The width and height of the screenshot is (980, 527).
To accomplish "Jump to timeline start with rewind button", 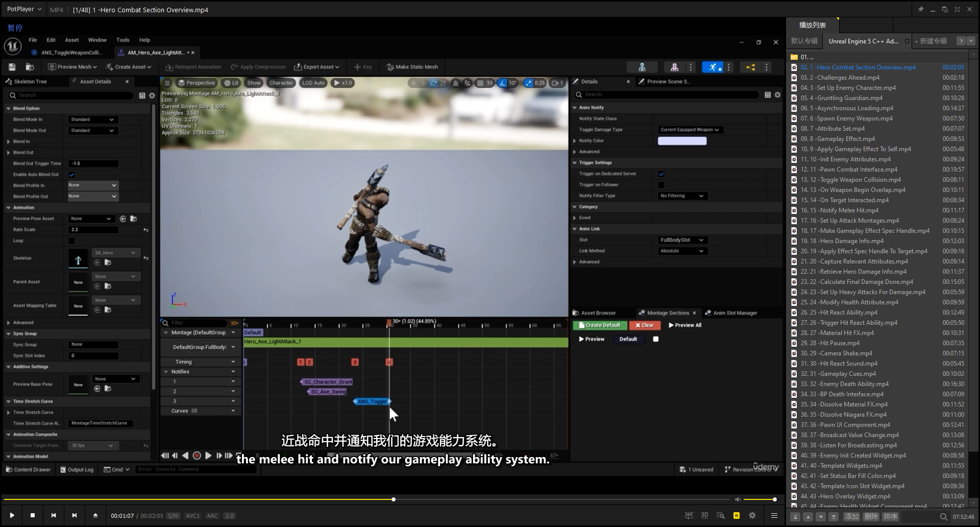I will (164, 456).
